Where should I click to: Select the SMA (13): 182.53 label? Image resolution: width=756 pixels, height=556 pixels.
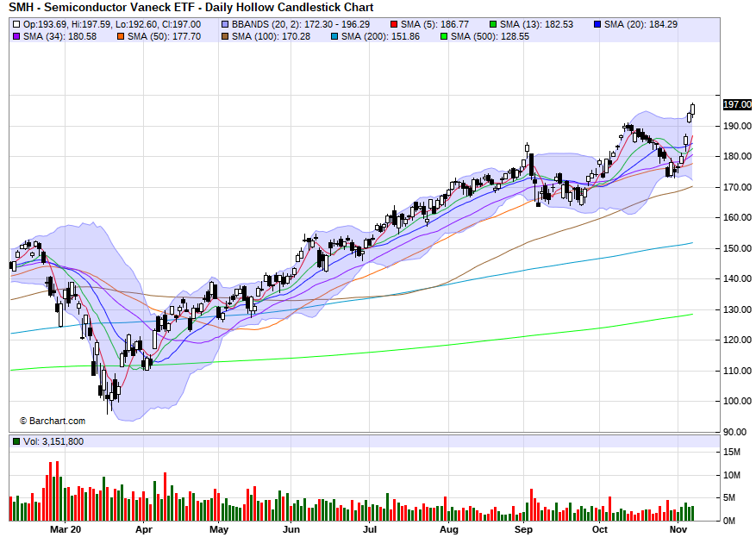(536, 24)
